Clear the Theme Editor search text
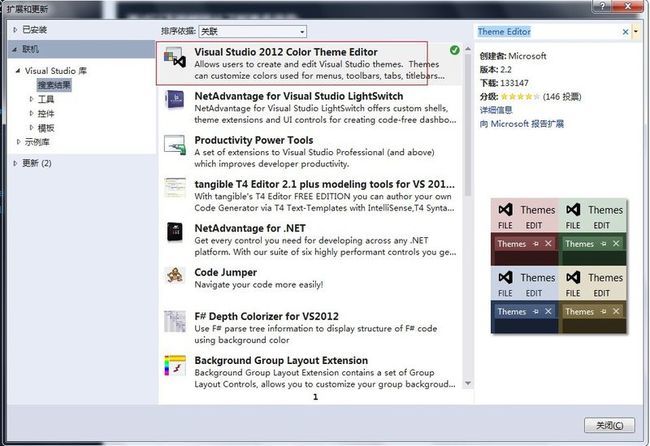Viewport: 650px width, 446px height. (625, 32)
